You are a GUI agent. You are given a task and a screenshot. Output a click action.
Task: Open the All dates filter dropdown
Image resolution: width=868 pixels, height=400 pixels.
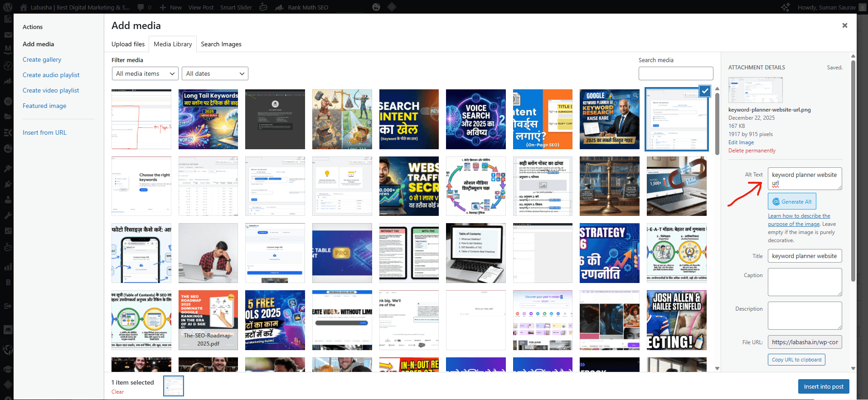click(215, 73)
